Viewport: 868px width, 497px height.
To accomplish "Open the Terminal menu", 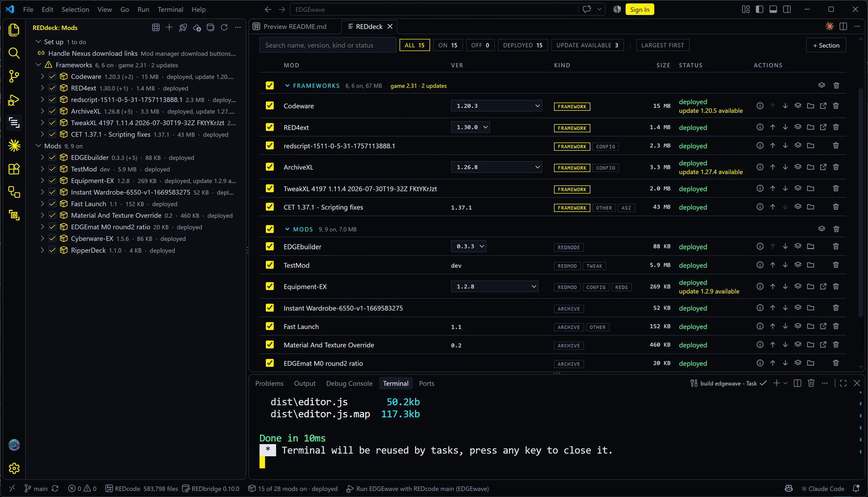I will [170, 9].
